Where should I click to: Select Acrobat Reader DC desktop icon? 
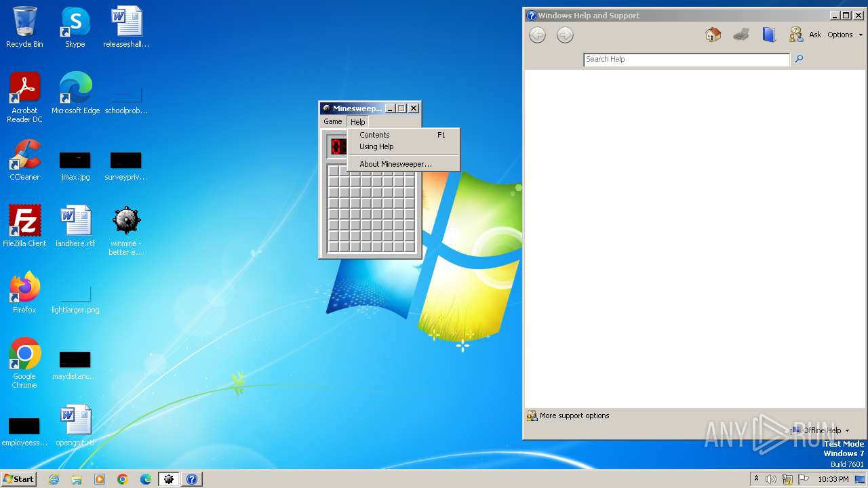click(24, 98)
